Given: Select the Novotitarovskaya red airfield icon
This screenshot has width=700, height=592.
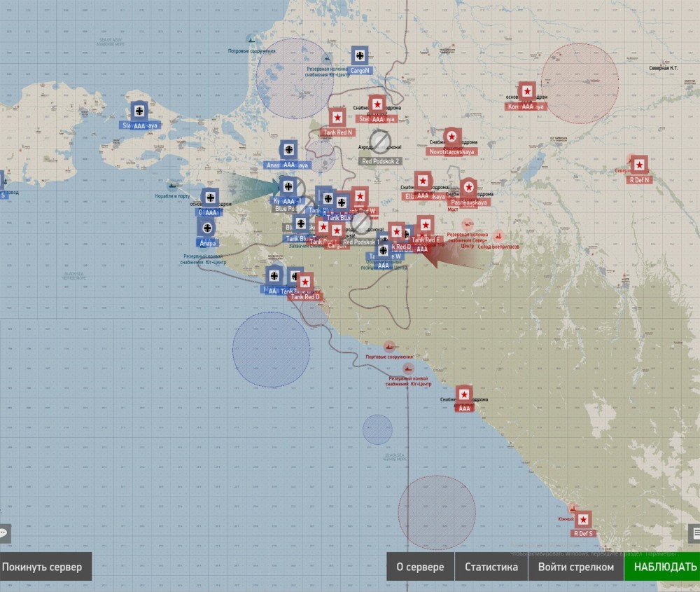Looking at the screenshot, I should coord(451,137).
